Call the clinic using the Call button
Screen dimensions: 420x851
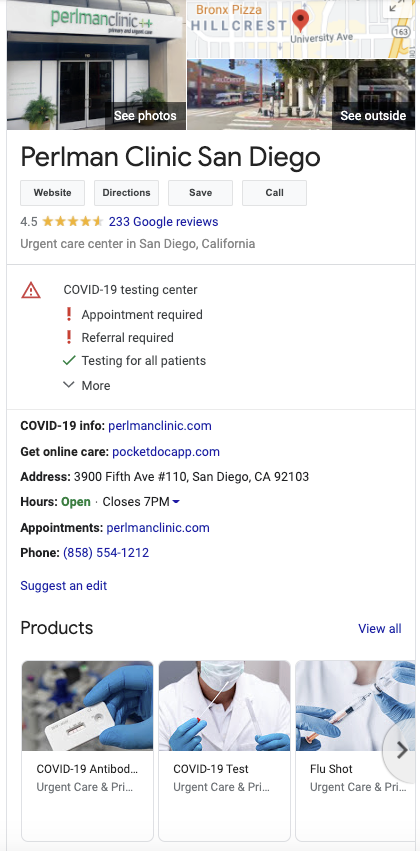274,193
